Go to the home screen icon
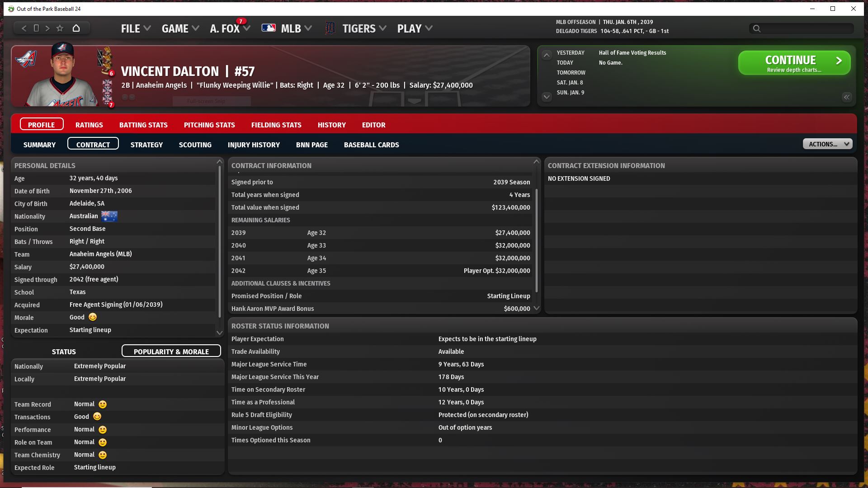Screen dimensions: 868x488 tap(76, 28)
